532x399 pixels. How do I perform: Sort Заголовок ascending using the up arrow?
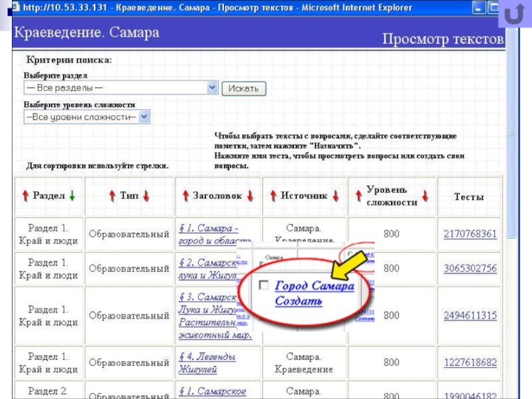186,196
